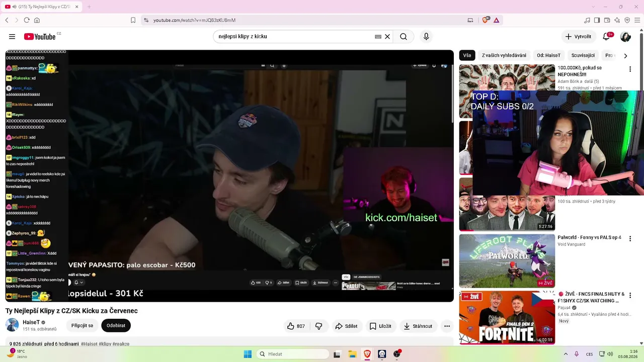Clear the search query with X
Image resolution: width=644 pixels, height=362 pixels.
[387, 37]
